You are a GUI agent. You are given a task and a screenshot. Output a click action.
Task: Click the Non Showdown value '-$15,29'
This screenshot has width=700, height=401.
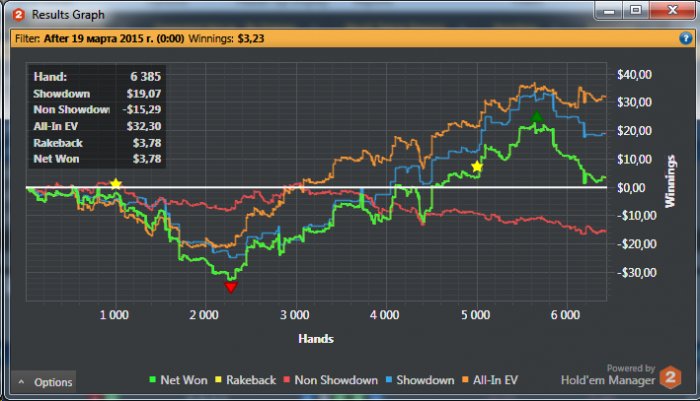142,109
